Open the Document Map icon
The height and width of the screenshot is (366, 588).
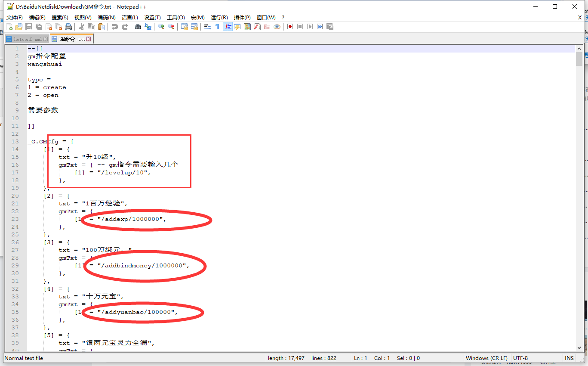point(247,27)
